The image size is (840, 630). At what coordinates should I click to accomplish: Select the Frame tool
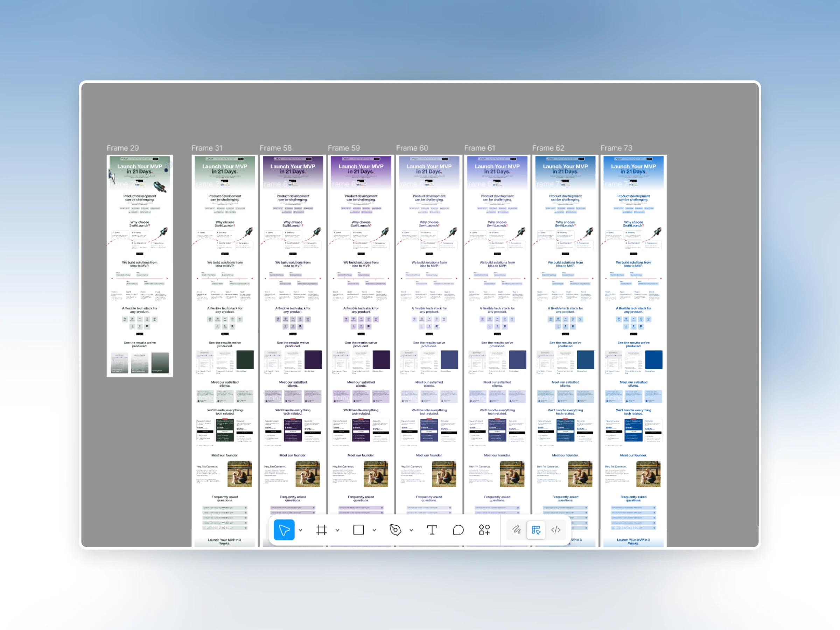(321, 530)
